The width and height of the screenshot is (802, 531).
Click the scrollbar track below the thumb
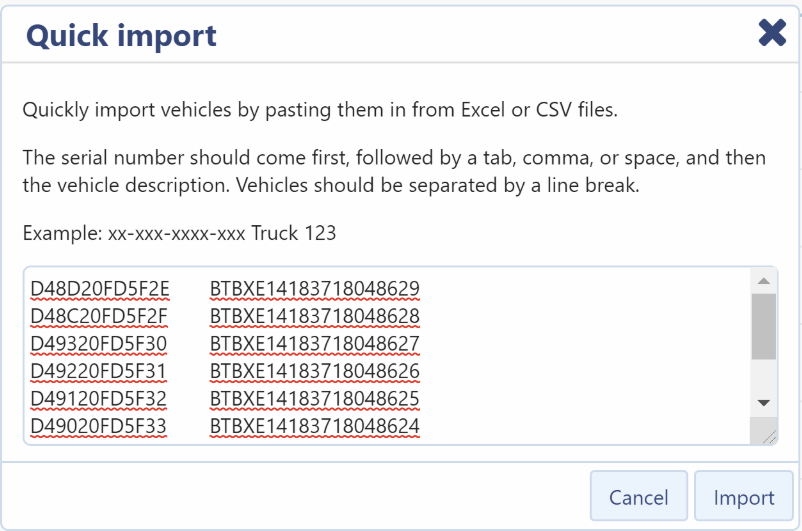[x=764, y=375]
